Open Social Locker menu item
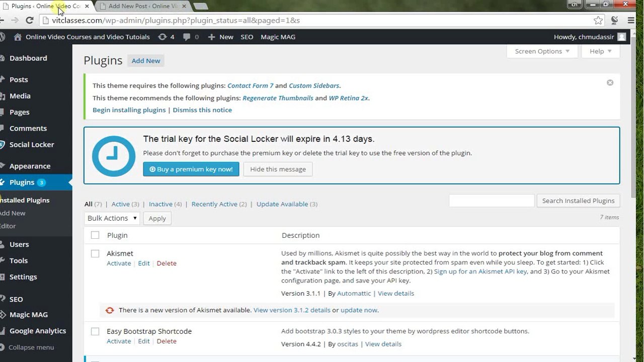 coord(32,145)
